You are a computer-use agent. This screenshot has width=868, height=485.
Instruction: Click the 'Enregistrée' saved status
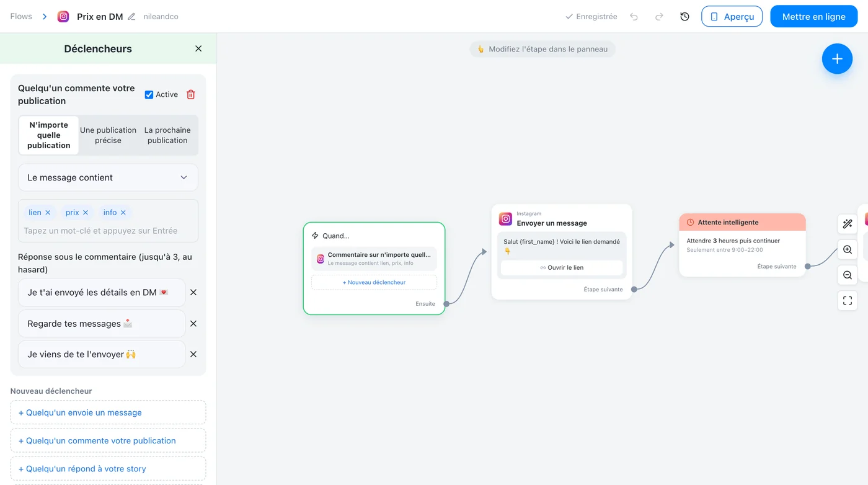pyautogui.click(x=591, y=17)
